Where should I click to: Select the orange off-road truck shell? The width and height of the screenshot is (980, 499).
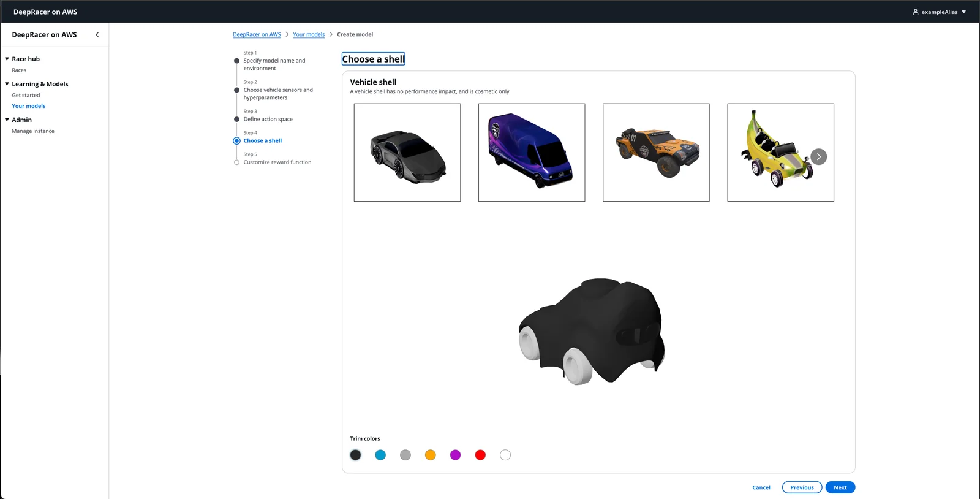coord(656,153)
